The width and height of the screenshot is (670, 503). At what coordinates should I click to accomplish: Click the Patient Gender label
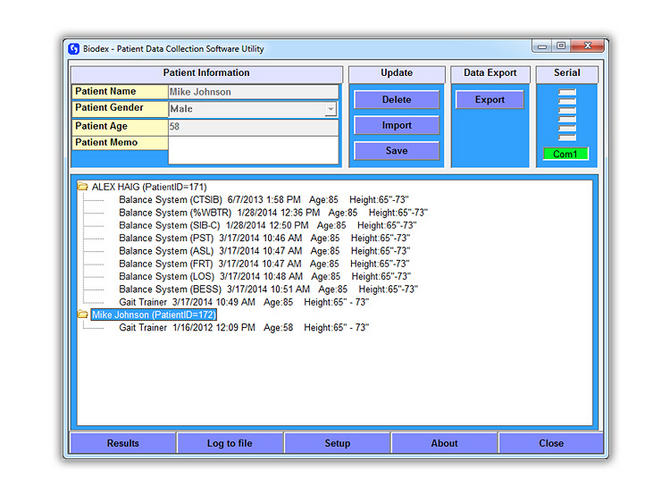pos(120,109)
